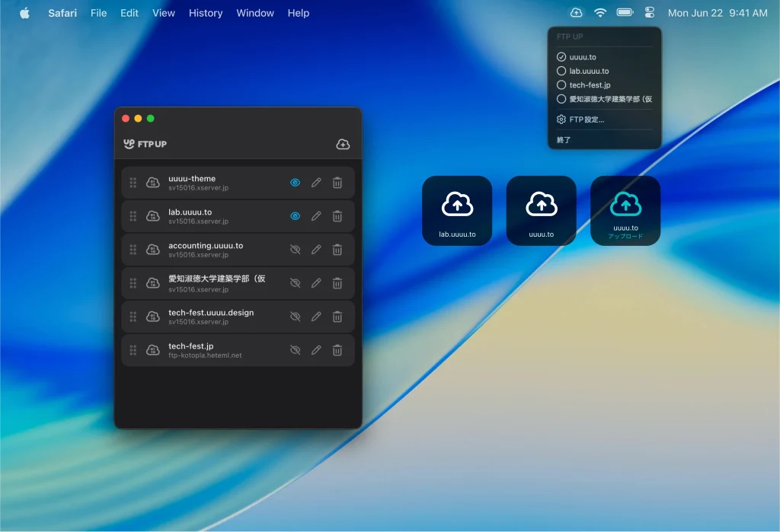Edit the uuuu-theme server entry
The height and width of the screenshot is (532, 780).
pos(316,183)
